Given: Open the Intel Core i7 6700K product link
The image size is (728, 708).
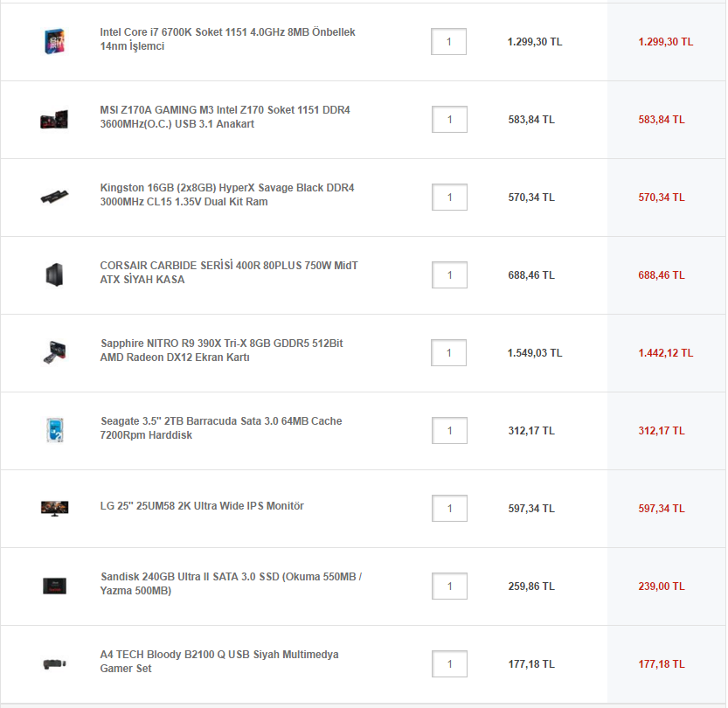Looking at the screenshot, I should 227,39.
